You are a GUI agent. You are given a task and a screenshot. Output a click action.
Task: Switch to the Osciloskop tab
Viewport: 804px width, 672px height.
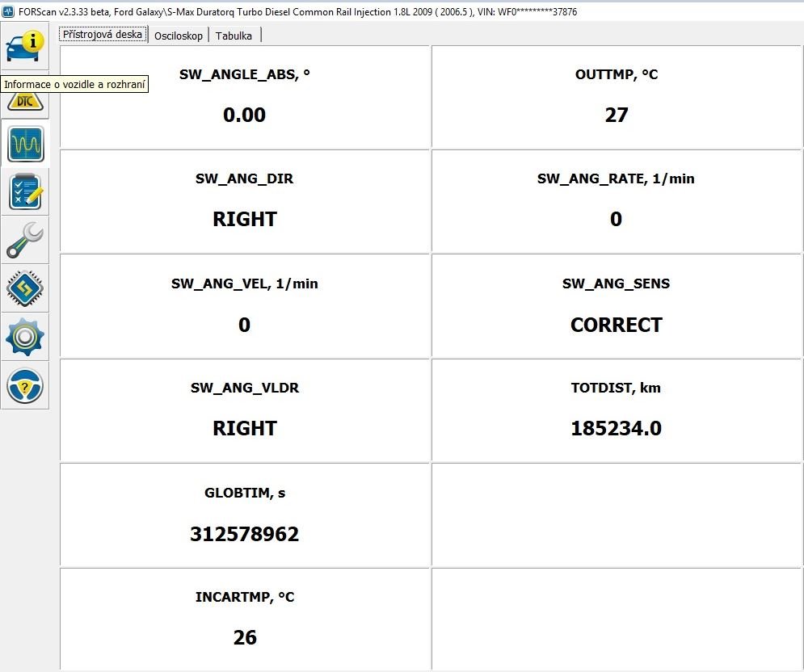coord(179,36)
